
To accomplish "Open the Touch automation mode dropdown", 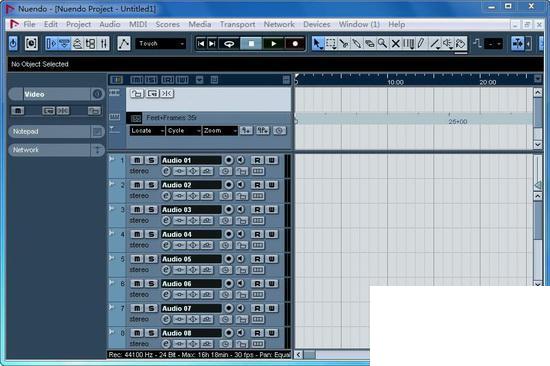I will 161,44.
